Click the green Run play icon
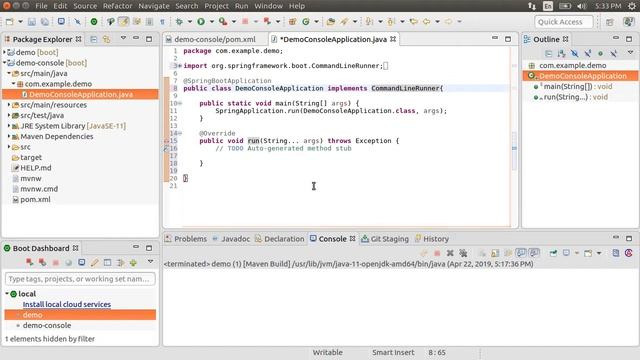Image resolution: width=640 pixels, height=360 pixels. [x=201, y=22]
